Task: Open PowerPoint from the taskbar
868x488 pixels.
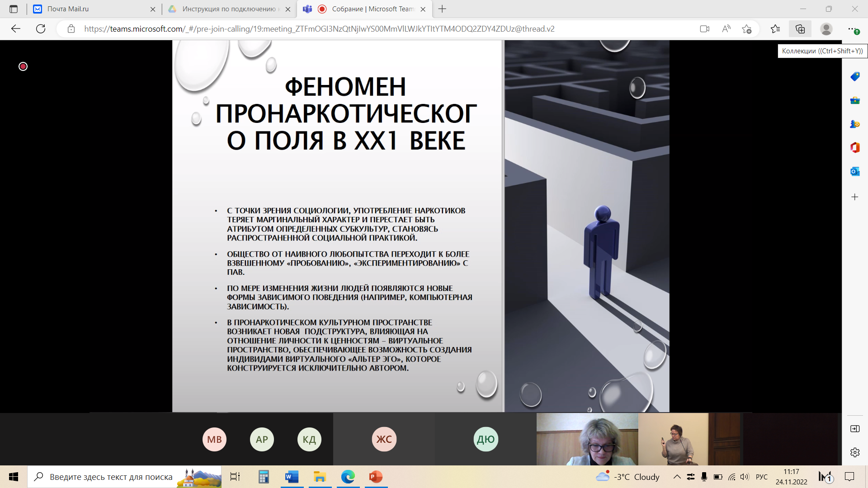Action: click(x=376, y=477)
